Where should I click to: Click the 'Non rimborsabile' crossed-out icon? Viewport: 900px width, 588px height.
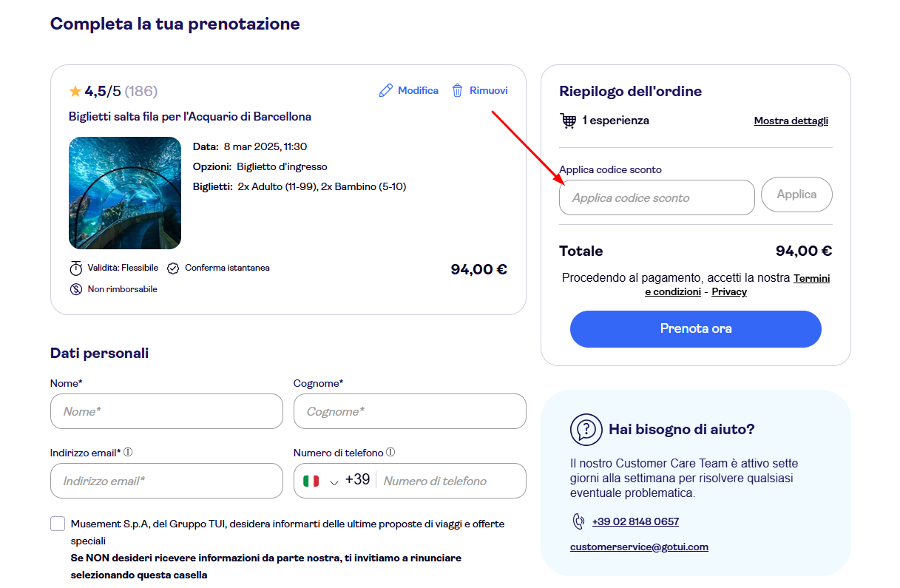point(76,289)
